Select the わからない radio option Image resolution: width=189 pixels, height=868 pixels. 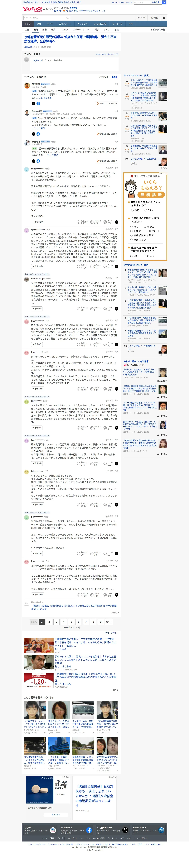(x=131, y=240)
